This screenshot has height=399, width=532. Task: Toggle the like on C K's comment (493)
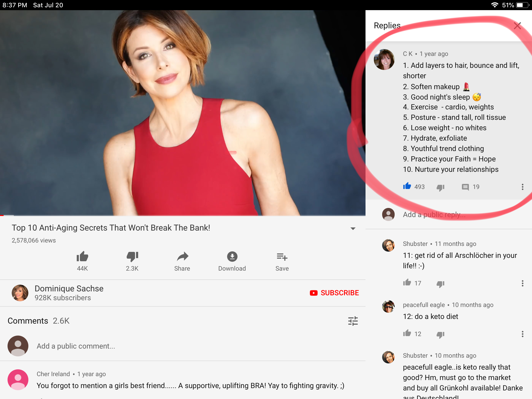(407, 186)
